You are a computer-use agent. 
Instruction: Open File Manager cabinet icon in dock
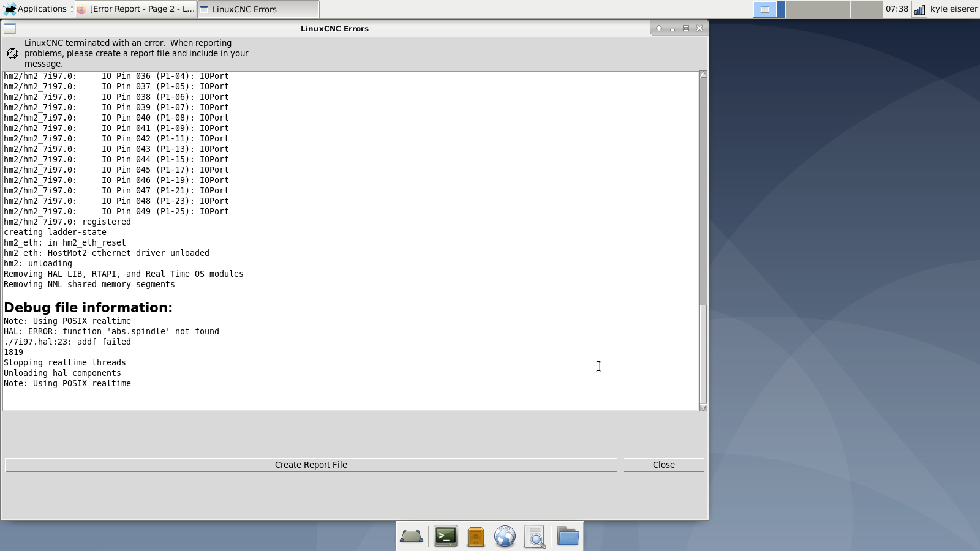476,536
